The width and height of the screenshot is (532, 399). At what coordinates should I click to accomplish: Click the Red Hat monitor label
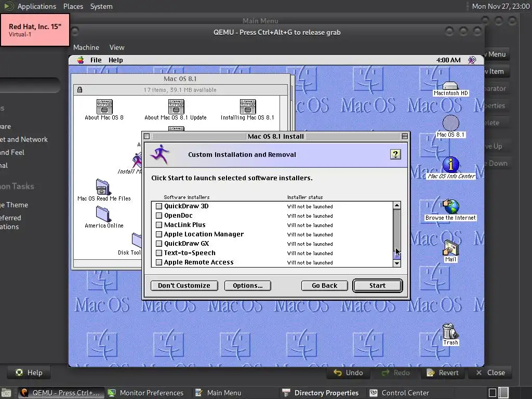tap(35, 30)
